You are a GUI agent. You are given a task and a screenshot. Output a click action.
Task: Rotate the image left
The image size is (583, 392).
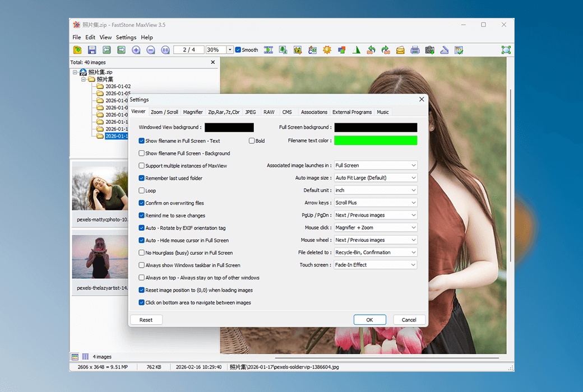pyautogui.click(x=371, y=50)
